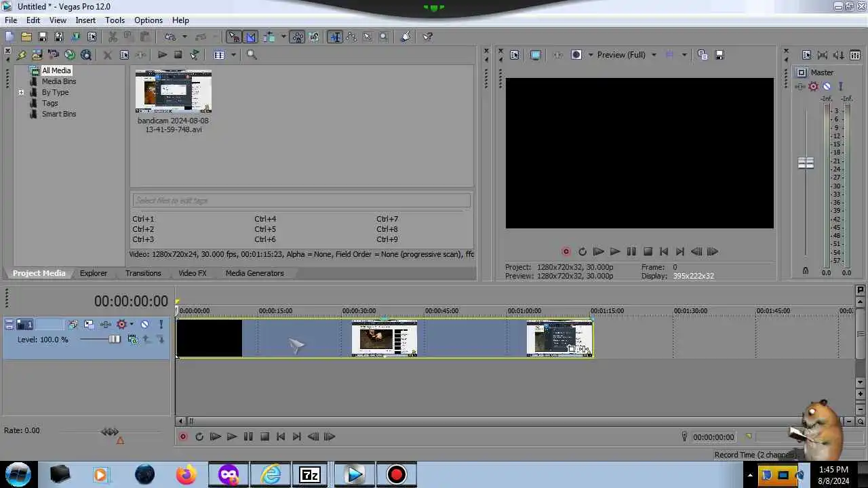Open Firefox from the taskbar

coord(186,474)
